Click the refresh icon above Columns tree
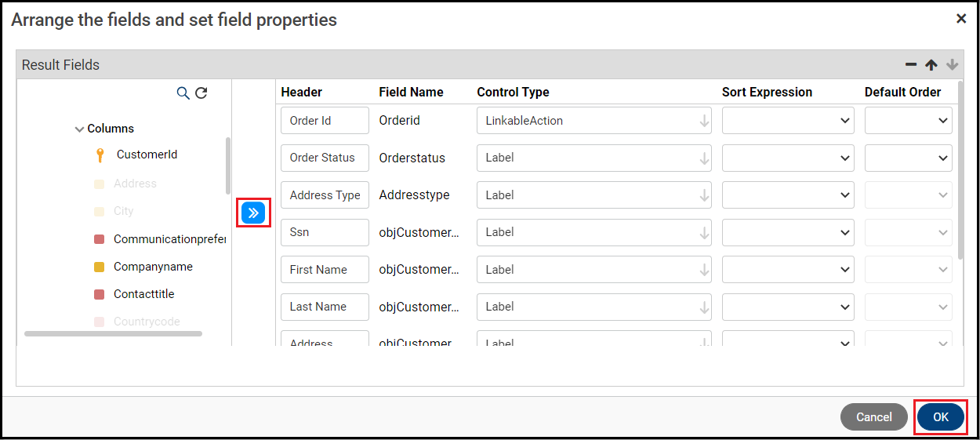 tap(201, 93)
